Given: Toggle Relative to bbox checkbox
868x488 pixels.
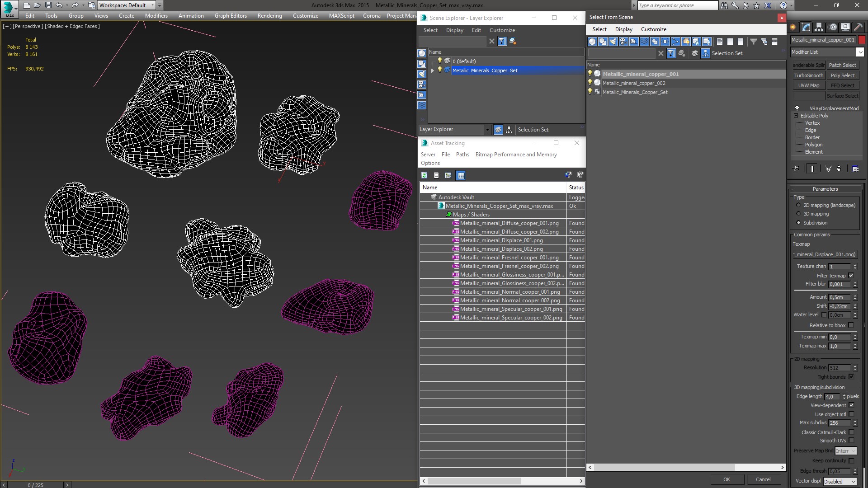Looking at the screenshot, I should [x=851, y=325].
